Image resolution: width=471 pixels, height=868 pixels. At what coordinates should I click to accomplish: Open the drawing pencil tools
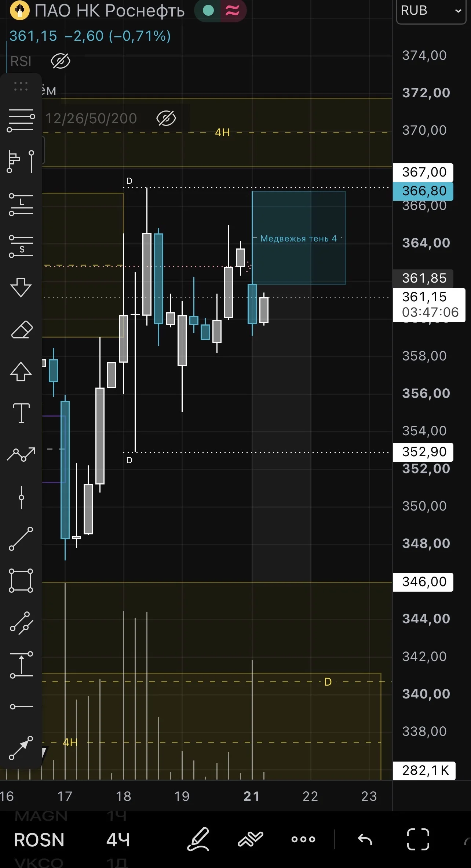(198, 839)
